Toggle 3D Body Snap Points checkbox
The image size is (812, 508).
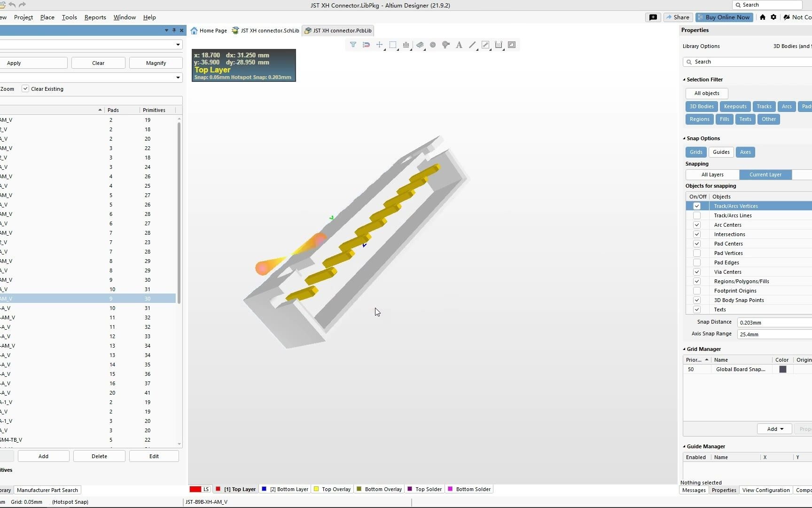(697, 300)
